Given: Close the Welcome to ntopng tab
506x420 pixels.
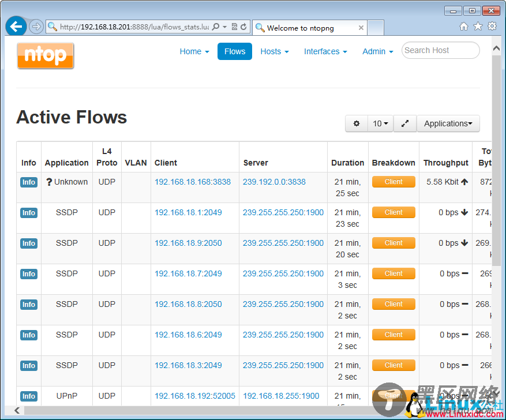Looking at the screenshot, I should 361,28.
